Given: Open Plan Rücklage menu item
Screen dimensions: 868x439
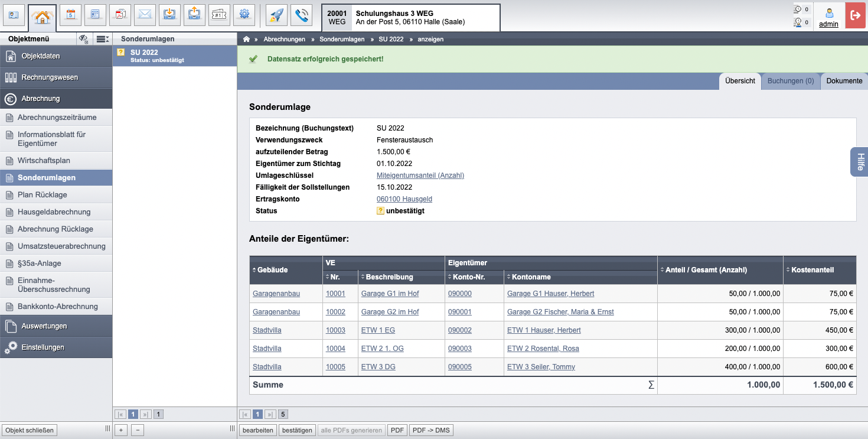Looking at the screenshot, I should click(56, 195).
